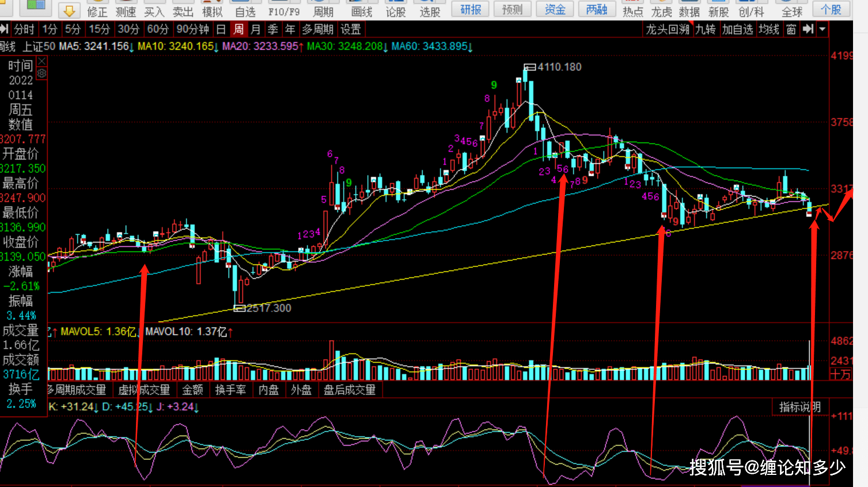Click the 研报 research report button

pos(471,9)
